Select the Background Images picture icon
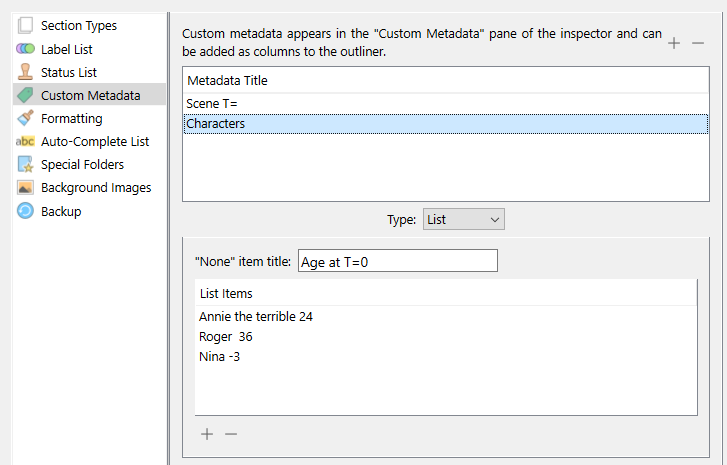The image size is (727, 465). point(25,187)
